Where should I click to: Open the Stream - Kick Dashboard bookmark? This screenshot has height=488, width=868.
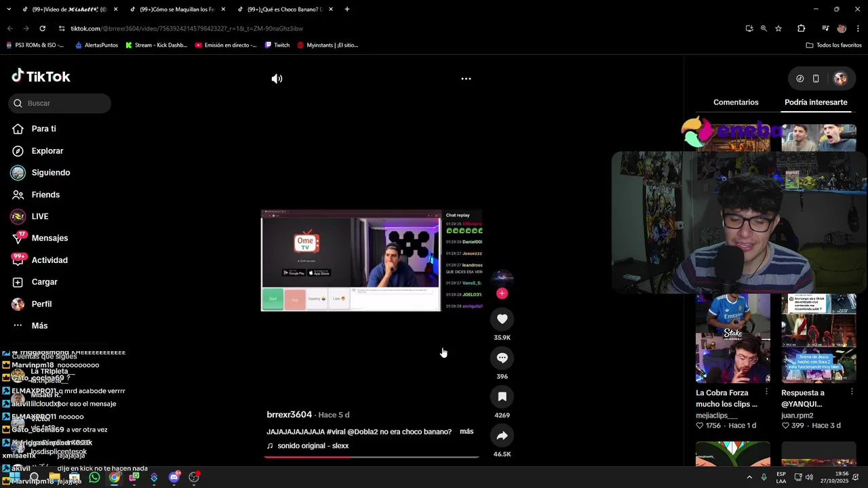pos(156,45)
